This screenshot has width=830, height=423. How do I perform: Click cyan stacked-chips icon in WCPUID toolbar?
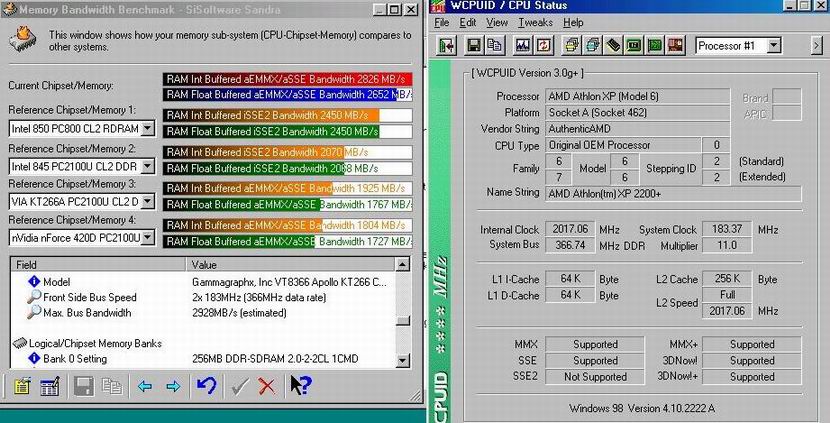point(593,46)
